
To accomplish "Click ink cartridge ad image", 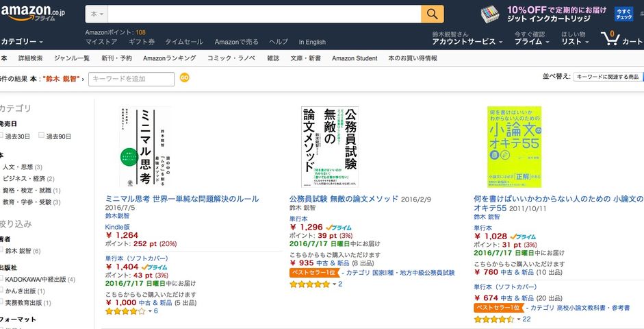I will [x=490, y=14].
